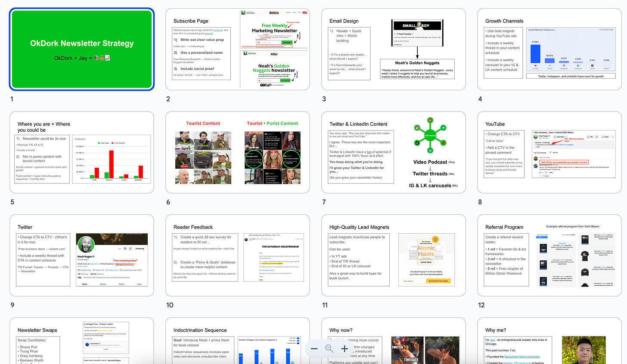Select slide 9 titled Twitter

click(82, 256)
